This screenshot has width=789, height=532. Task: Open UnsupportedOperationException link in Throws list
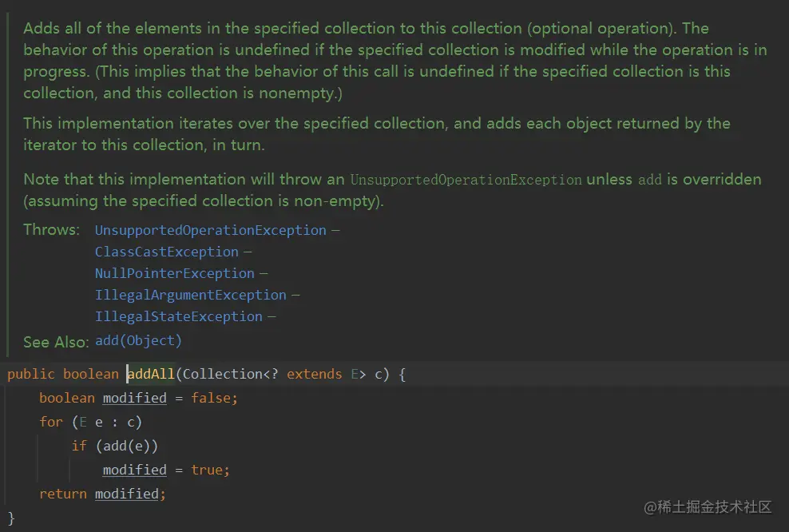[210, 231]
